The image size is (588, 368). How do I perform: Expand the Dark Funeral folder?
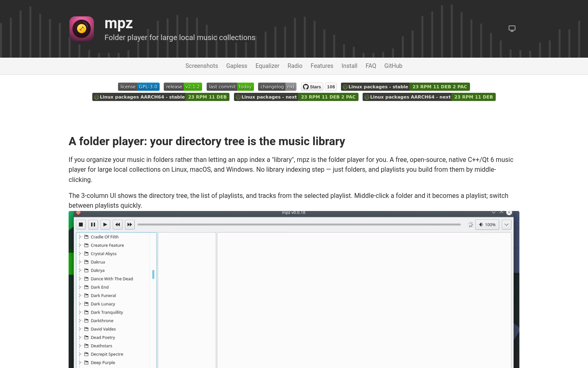pos(80,296)
